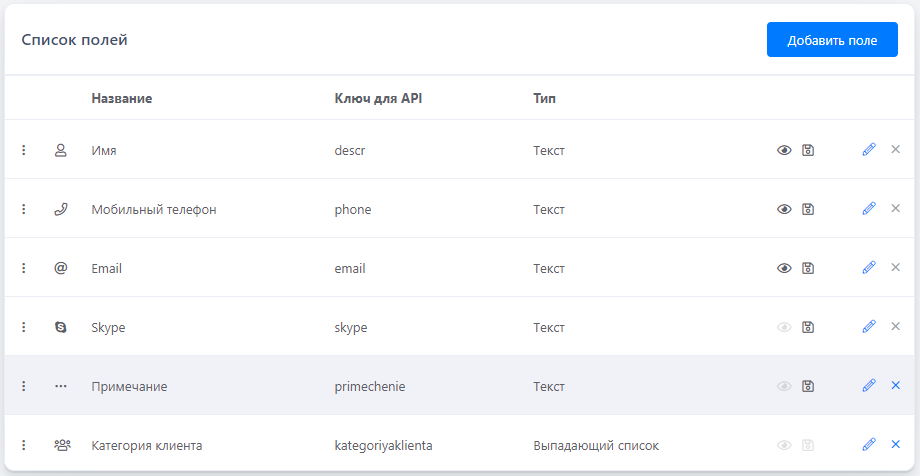Screen dimensions: 920x476
Task: Toggle visibility eye for Имя field
Action: [x=785, y=150]
